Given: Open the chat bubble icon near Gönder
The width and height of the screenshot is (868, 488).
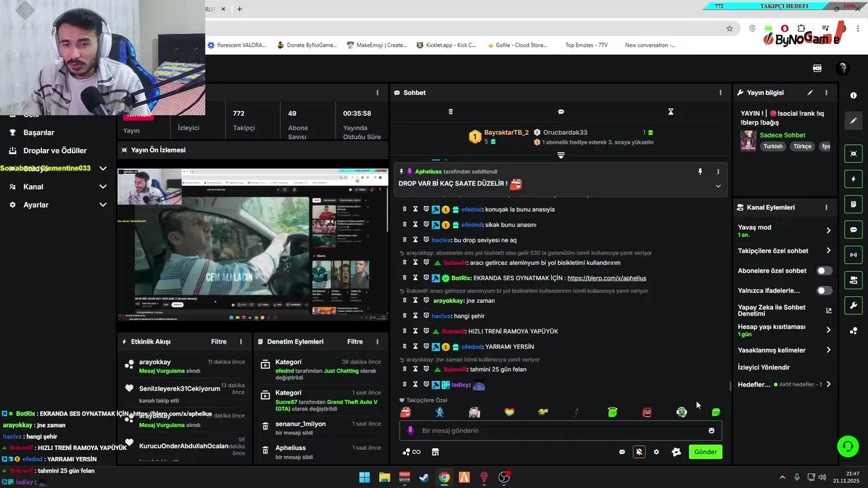Looking at the screenshot, I should pyautogui.click(x=622, y=452).
